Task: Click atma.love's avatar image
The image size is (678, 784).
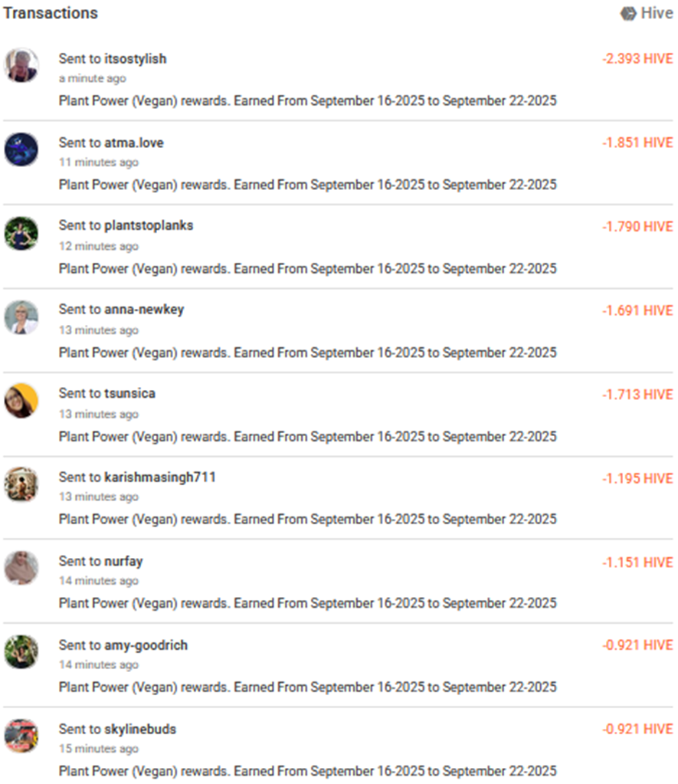Action: click(x=21, y=149)
